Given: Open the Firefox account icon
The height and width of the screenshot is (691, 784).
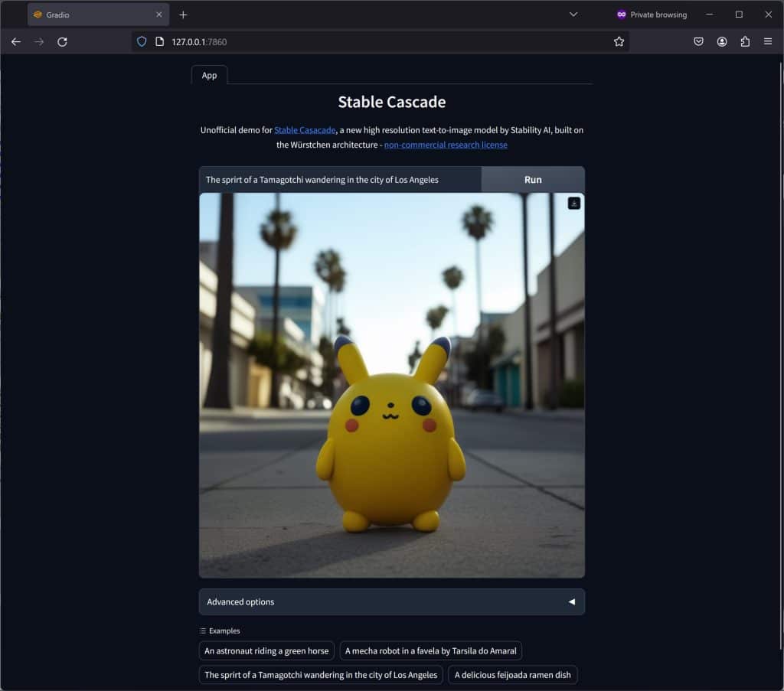Looking at the screenshot, I should tap(722, 42).
